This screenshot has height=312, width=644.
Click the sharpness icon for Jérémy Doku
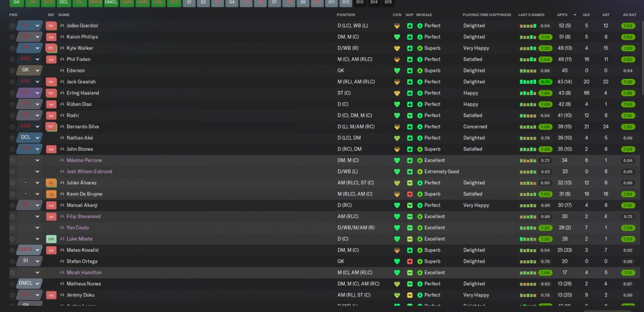(410, 295)
